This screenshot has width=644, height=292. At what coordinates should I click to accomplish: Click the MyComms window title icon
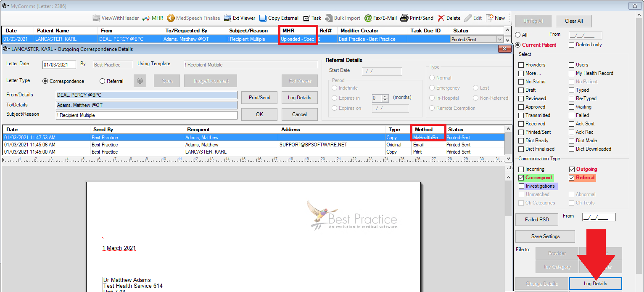[x=5, y=6]
